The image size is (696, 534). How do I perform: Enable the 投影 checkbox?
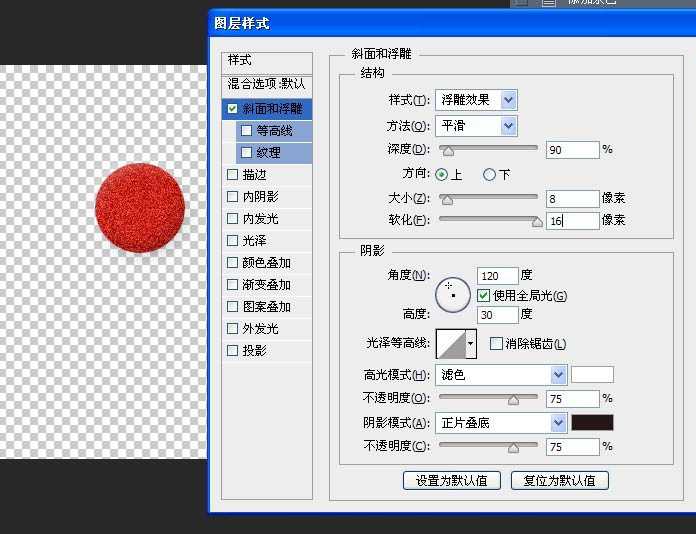pos(232,351)
